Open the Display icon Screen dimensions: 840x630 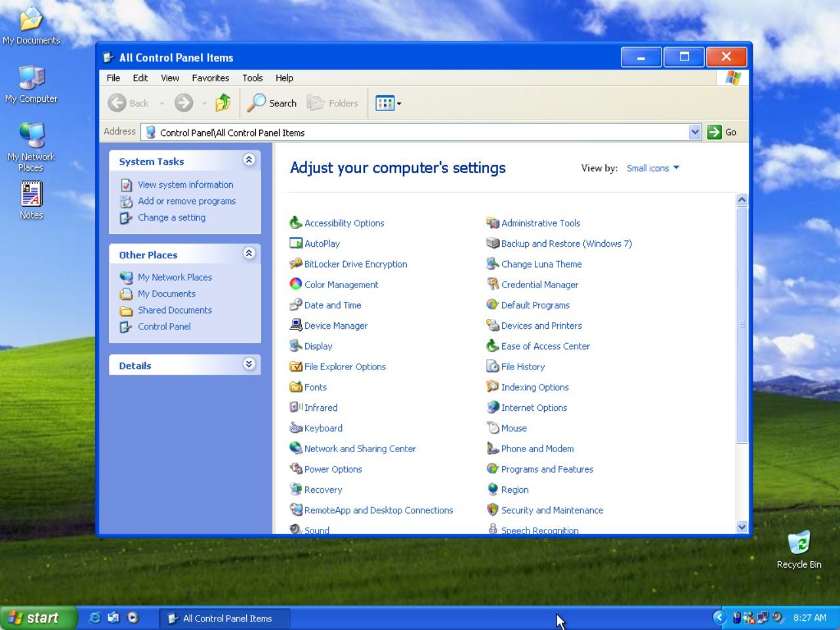(296, 346)
